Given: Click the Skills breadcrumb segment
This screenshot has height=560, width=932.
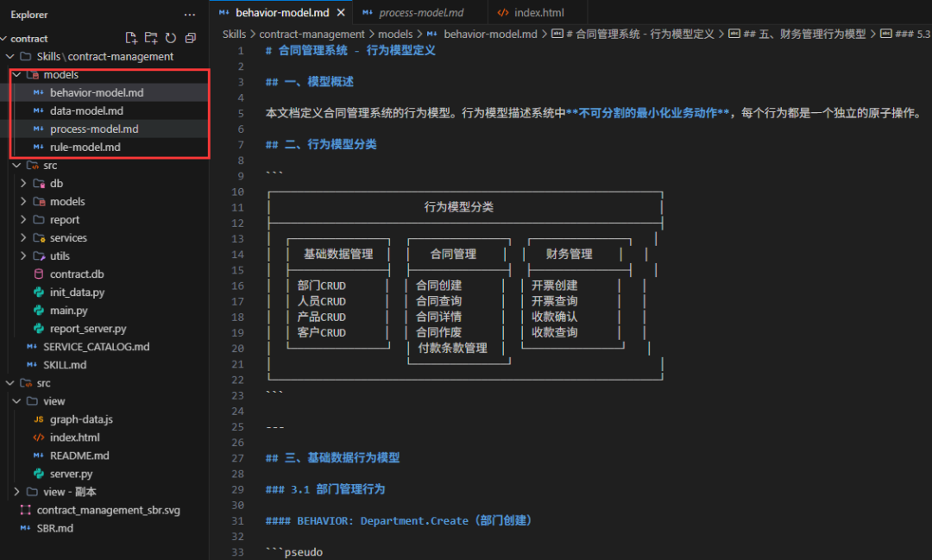Looking at the screenshot, I should pos(234,35).
